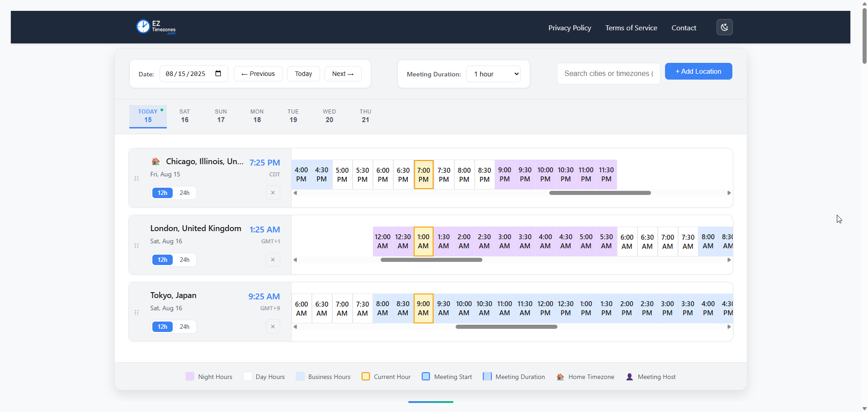Select the 1:00 AM slot in London row
Viewport: 868px width, 412px height.
(x=424, y=242)
